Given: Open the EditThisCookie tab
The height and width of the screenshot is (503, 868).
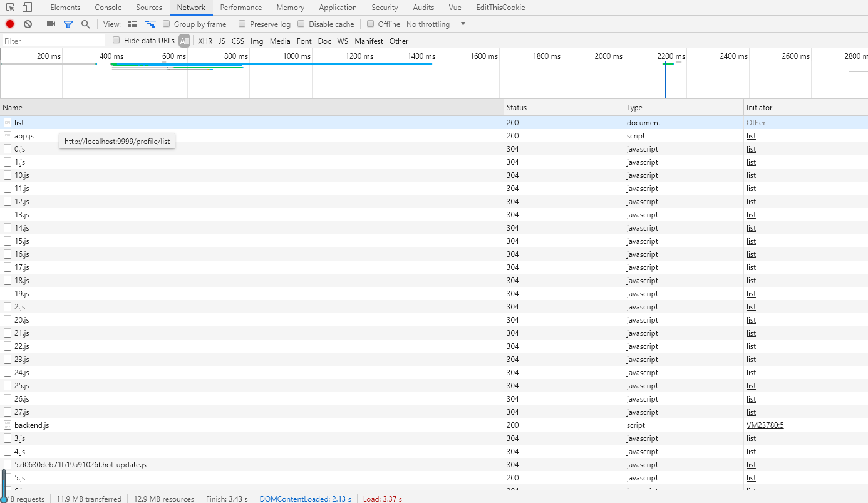Looking at the screenshot, I should point(500,8).
